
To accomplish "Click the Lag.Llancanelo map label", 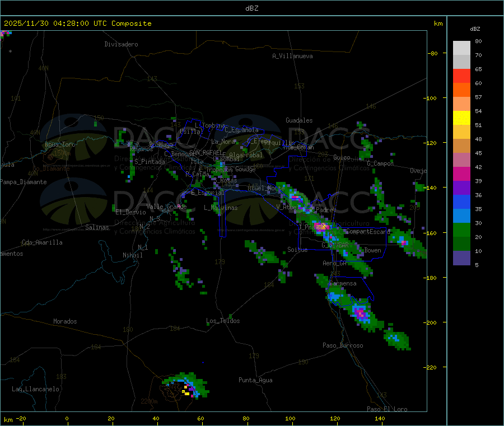I will tap(35, 389).
